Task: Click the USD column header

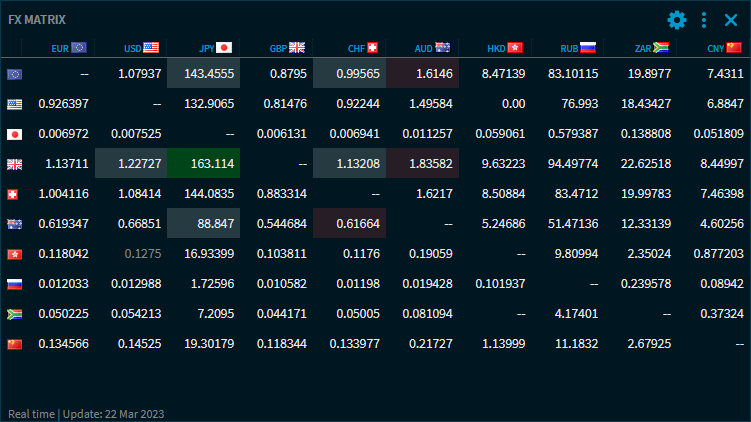Action: click(x=141, y=47)
